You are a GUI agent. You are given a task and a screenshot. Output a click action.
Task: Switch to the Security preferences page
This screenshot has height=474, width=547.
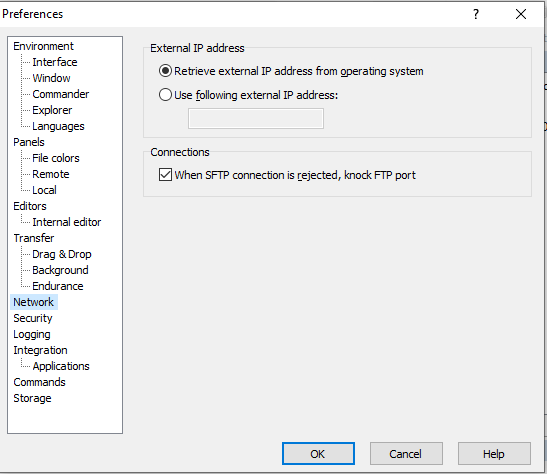(33, 318)
